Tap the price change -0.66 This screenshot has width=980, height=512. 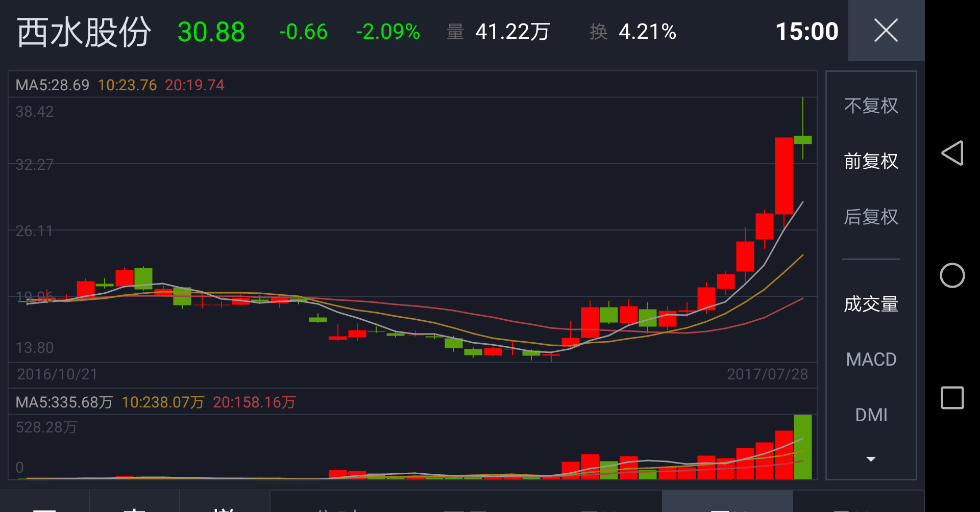(303, 32)
